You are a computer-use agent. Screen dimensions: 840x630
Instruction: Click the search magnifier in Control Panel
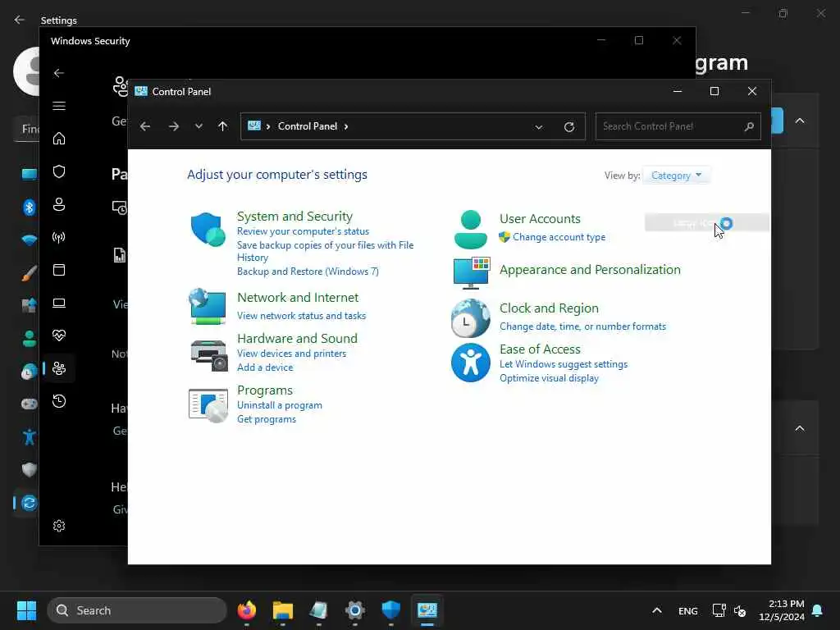click(x=749, y=126)
